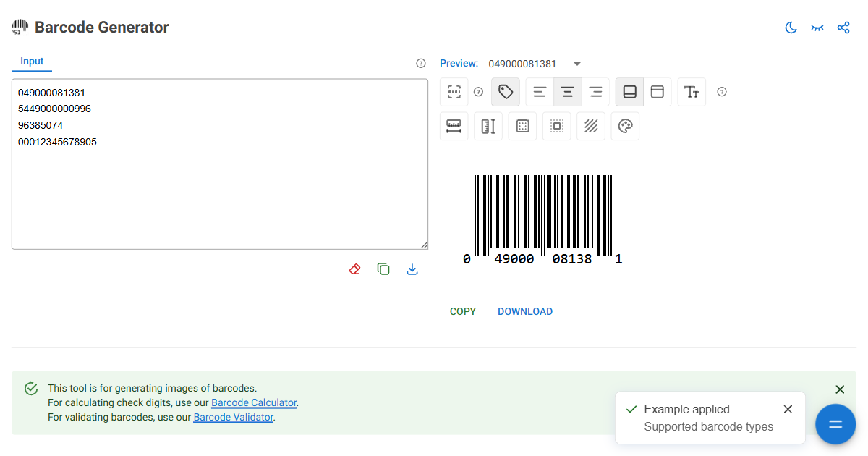Switch to the Input tab
This screenshot has width=868, height=456.
point(32,62)
